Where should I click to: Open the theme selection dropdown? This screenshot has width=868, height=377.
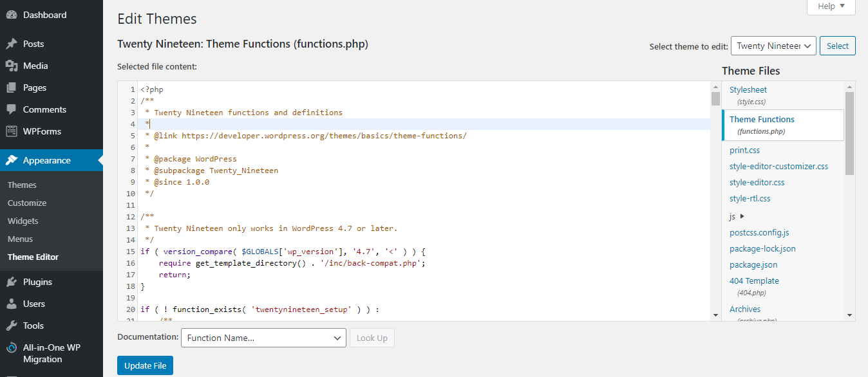tap(773, 46)
